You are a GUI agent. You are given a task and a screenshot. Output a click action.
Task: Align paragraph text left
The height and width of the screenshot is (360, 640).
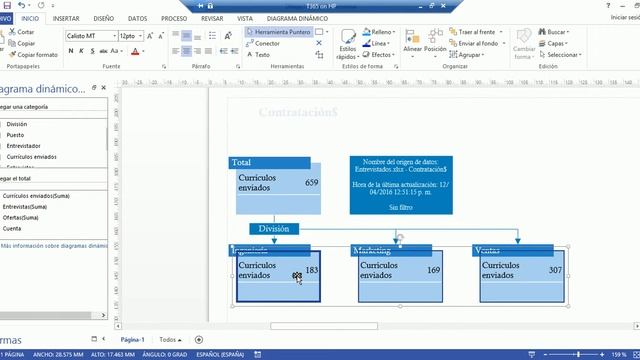coord(176,51)
